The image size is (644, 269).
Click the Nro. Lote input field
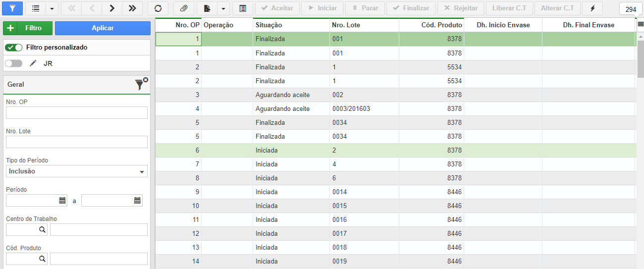pyautogui.click(x=77, y=142)
